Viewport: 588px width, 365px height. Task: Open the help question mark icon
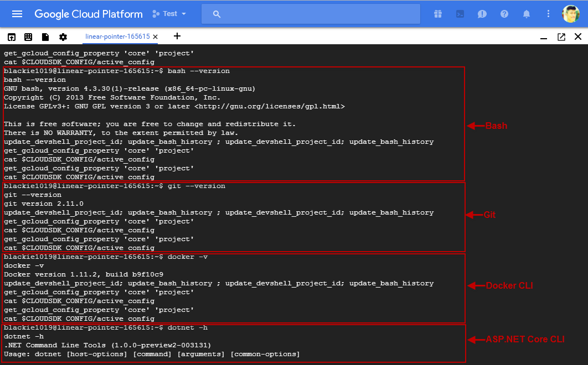pos(504,14)
